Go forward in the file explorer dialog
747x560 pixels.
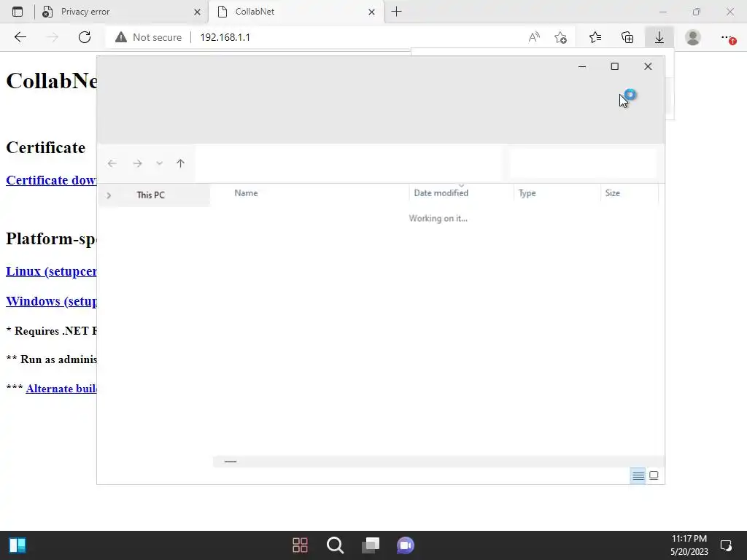138,163
